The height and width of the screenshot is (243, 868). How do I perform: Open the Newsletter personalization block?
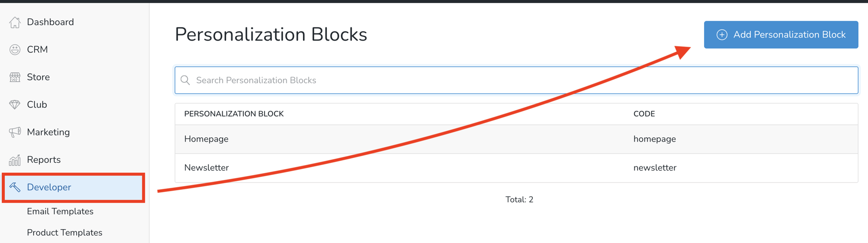coord(206,168)
